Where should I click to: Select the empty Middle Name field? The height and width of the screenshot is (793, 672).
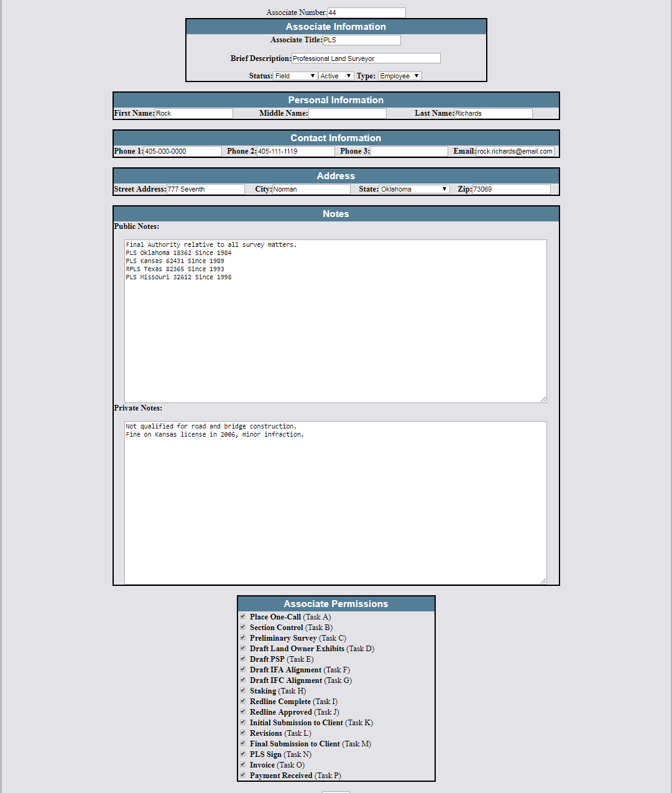click(347, 113)
